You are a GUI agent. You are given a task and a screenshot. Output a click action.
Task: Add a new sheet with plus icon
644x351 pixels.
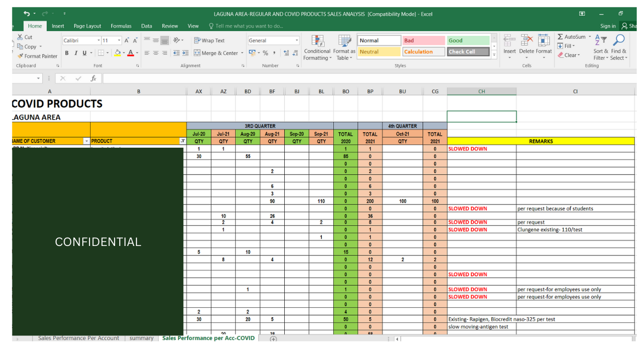[x=273, y=339]
